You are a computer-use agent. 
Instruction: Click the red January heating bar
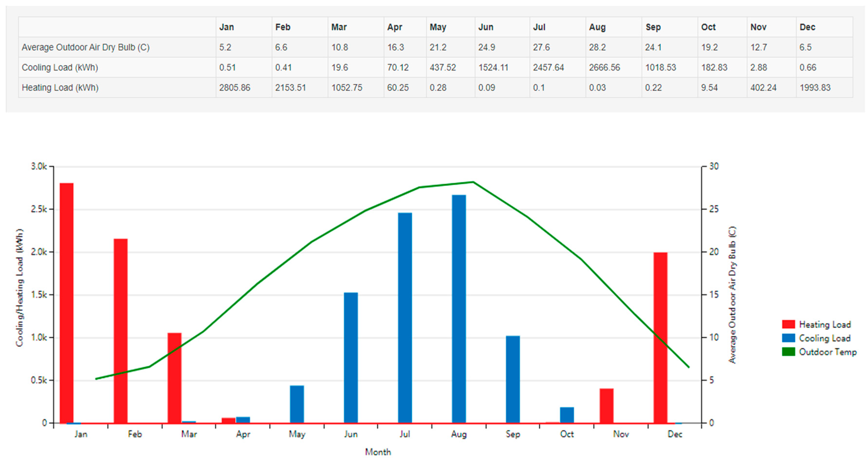pos(67,303)
